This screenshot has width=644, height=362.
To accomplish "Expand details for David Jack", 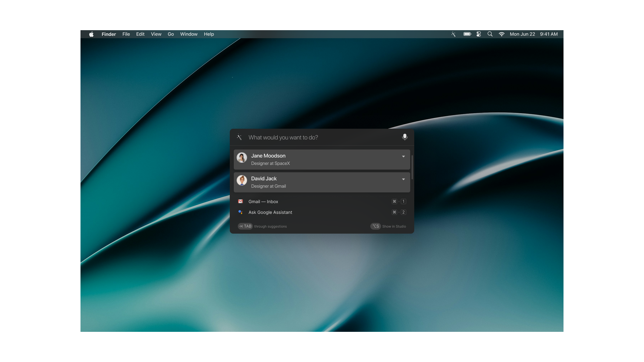I will point(403,179).
